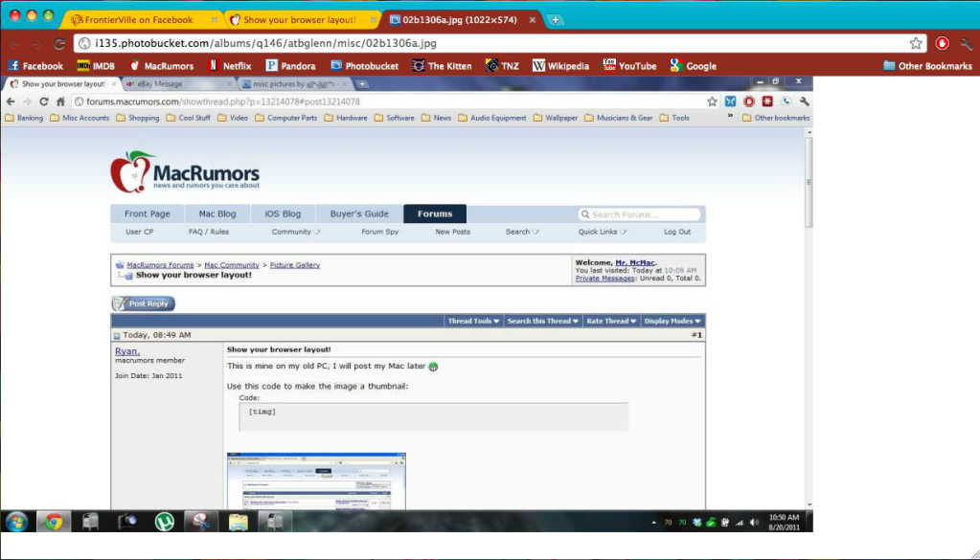980x560 pixels.
Task: Click the forums.macrumors.com address field
Action: click(395, 101)
